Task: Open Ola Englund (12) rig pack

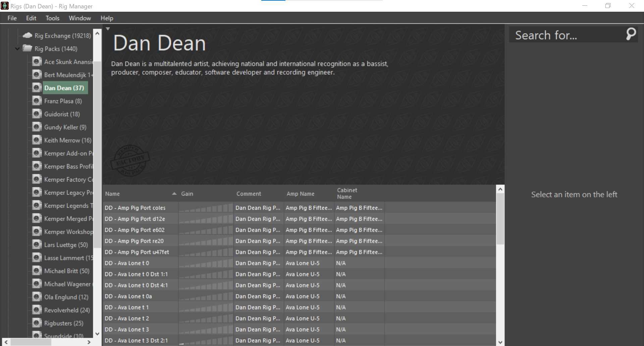Action: click(66, 297)
